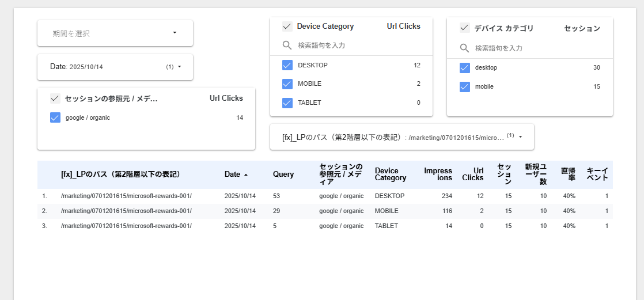Toggle the select-all checkmark for デバイス カテゴリ
This screenshot has width=644, height=300.
tap(464, 28)
